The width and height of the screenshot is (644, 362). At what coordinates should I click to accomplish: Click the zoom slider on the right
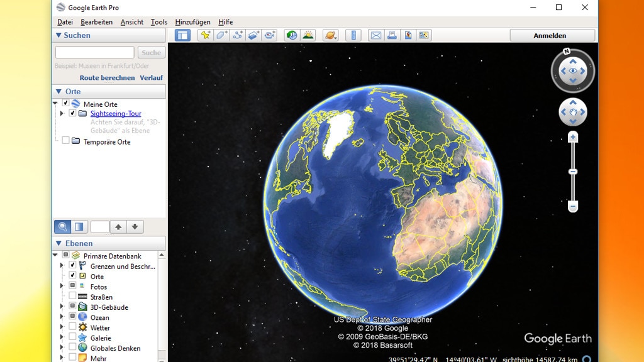tap(572, 171)
